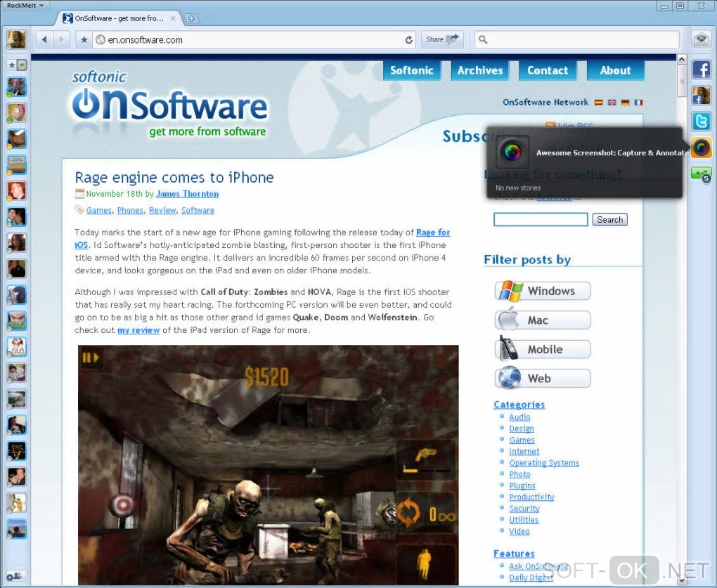Image resolution: width=717 pixels, height=588 pixels.
Task: Click the Games tag link under title
Action: tap(99, 210)
